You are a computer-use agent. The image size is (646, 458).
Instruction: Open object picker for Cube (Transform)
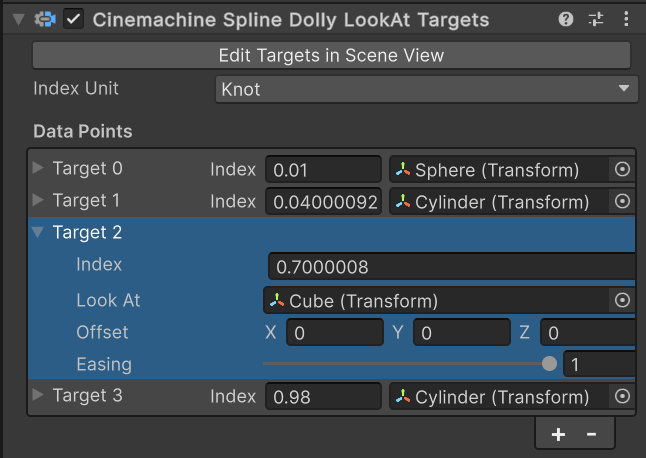[x=622, y=300]
